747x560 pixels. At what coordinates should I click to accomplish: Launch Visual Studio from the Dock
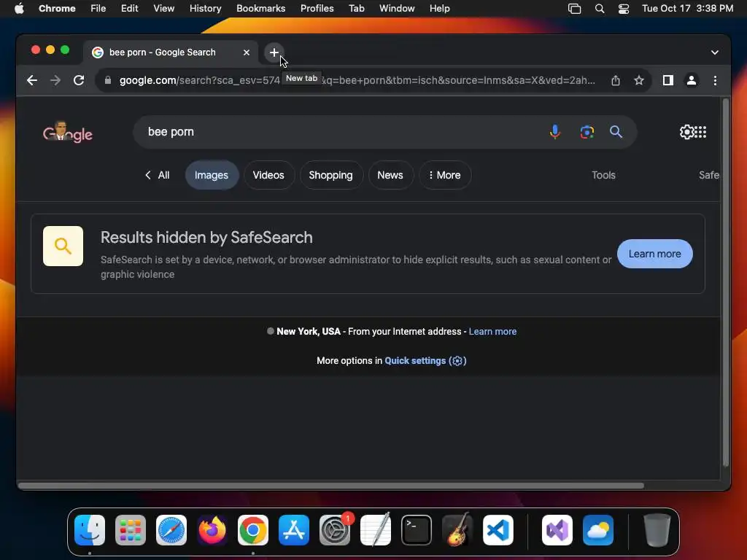click(557, 530)
